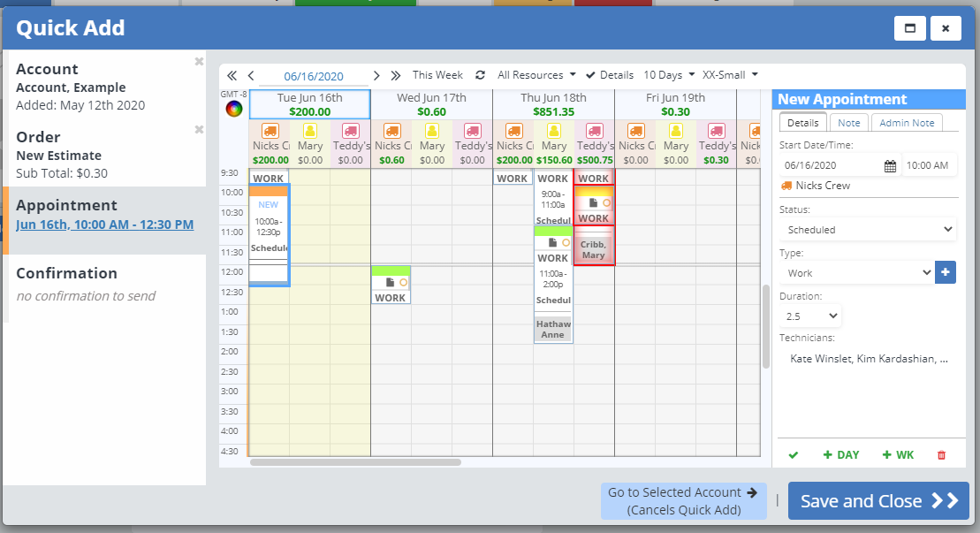Jump back with the double-left arrow
The image size is (980, 533).
(x=232, y=76)
